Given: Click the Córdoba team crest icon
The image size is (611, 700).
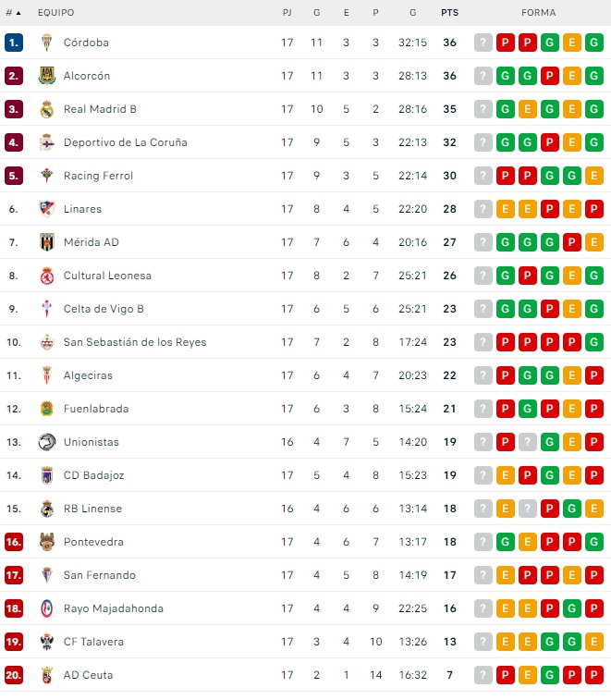Looking at the screenshot, I should 47,43.
